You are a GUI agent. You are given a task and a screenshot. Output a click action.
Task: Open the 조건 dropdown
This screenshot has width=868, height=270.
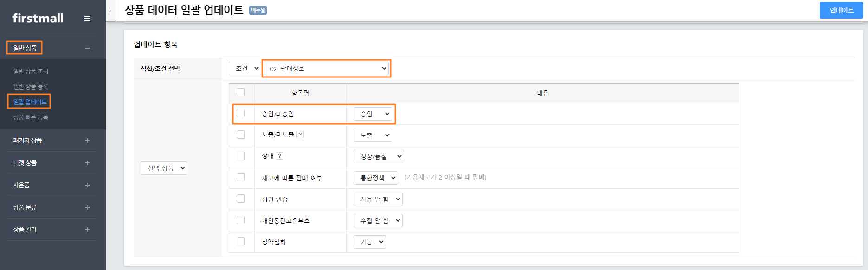tap(245, 68)
